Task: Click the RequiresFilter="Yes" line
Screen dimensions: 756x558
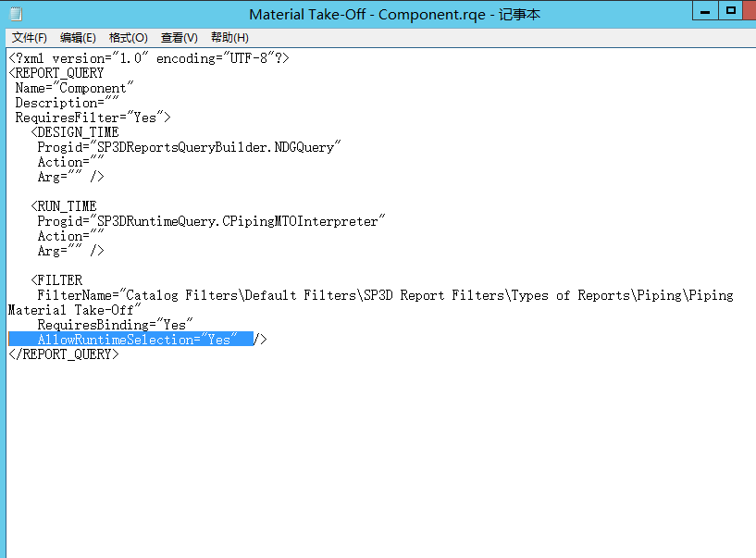Action: pyautogui.click(x=93, y=118)
